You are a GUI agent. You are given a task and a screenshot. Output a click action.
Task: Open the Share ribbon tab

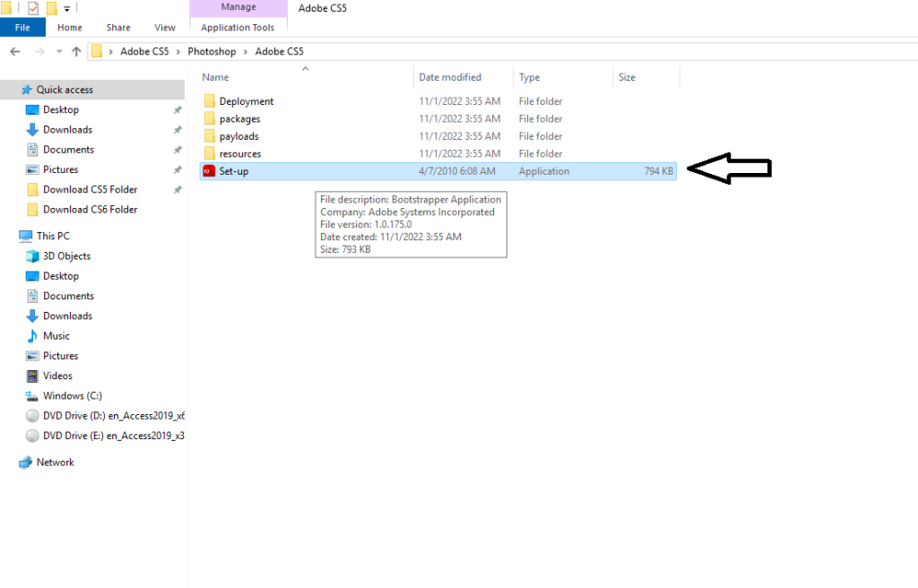click(118, 28)
